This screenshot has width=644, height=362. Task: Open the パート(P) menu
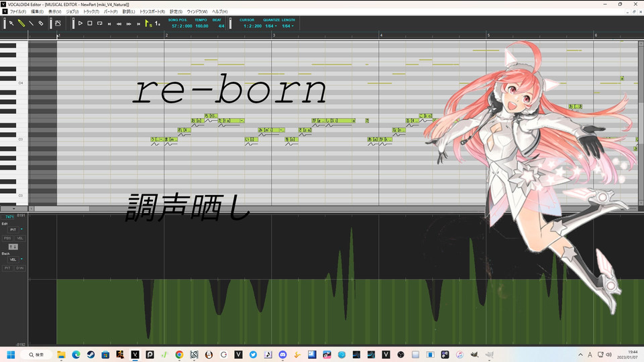pyautogui.click(x=111, y=11)
